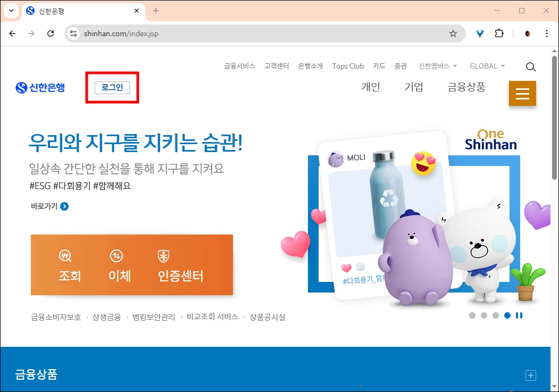Expand the 금융상품 section with the plus button
Image resolution: width=559 pixels, height=392 pixels.
pos(530,375)
